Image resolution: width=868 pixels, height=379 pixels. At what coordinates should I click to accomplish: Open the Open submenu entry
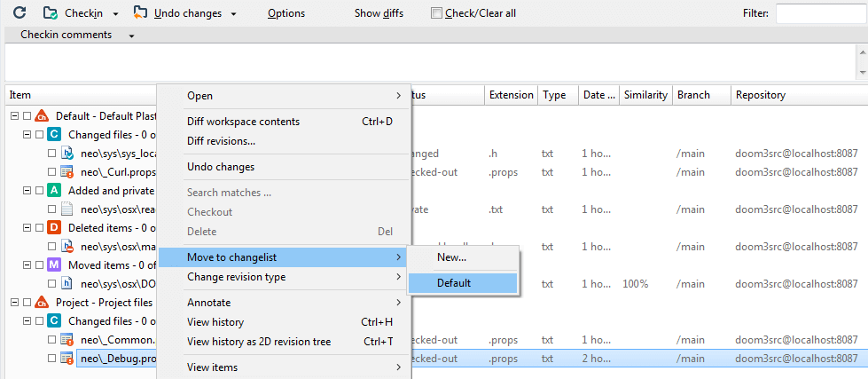pos(285,96)
